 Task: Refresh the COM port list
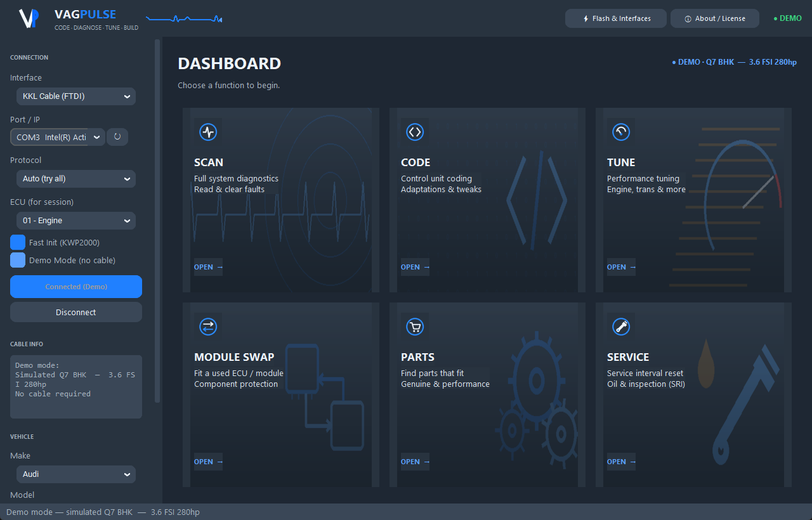[117, 137]
